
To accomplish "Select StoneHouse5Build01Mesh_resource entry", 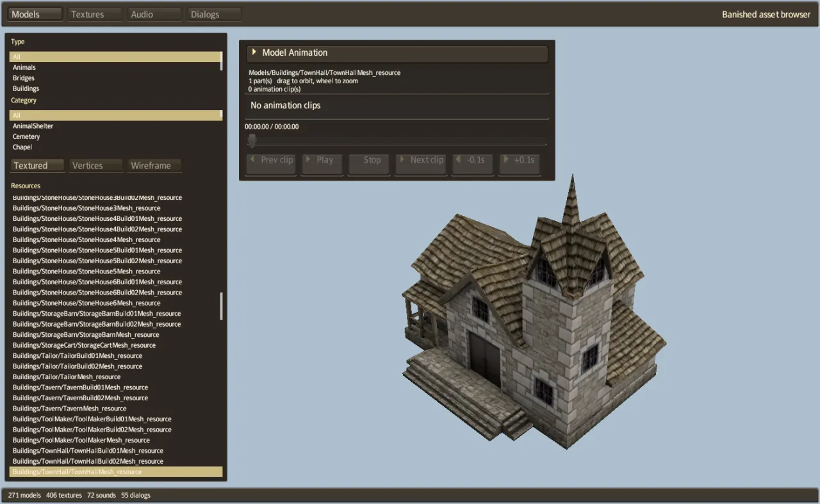I will tap(115, 250).
